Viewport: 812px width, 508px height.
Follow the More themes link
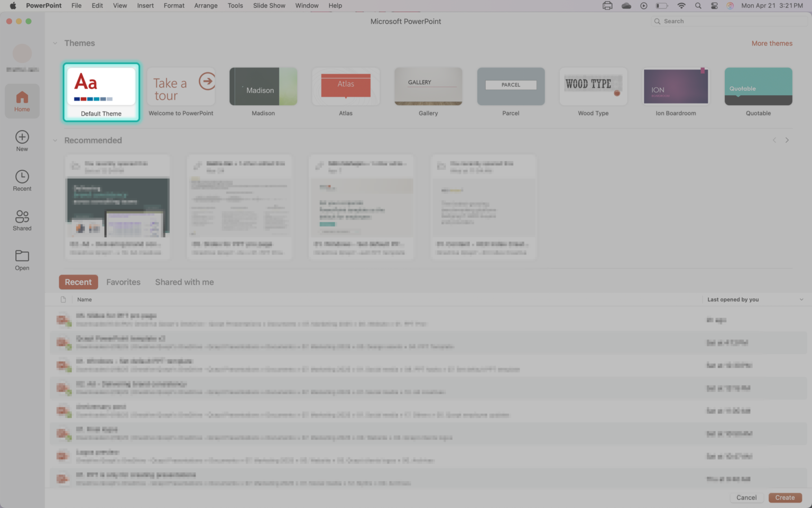click(772, 43)
